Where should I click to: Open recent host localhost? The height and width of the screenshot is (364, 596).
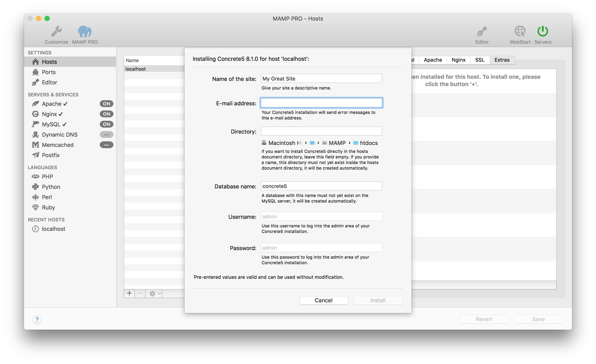point(49,229)
